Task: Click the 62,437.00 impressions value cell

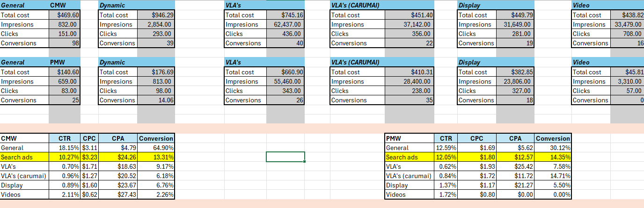Action: 285,24
